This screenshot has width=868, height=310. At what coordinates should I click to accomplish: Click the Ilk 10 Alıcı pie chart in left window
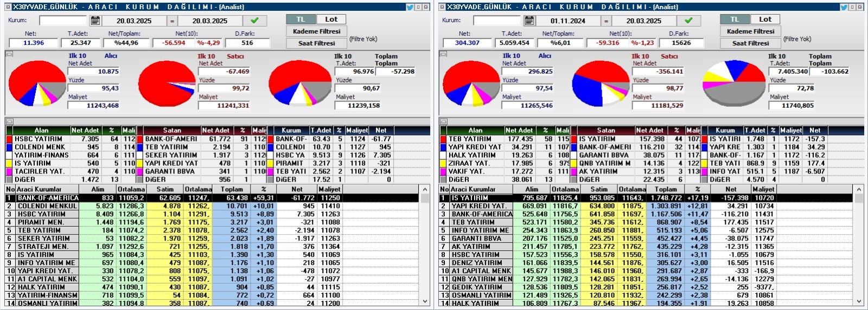tap(37, 83)
